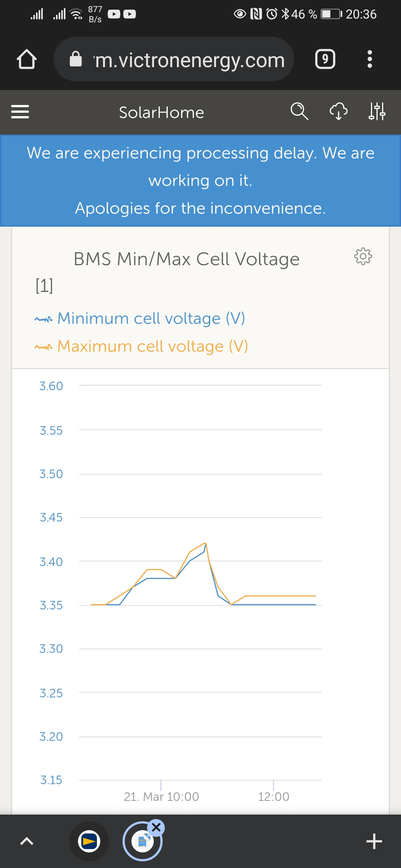Screen dimensions: 401x868
Task: Select the 12:00 time axis label
Action: (x=274, y=796)
